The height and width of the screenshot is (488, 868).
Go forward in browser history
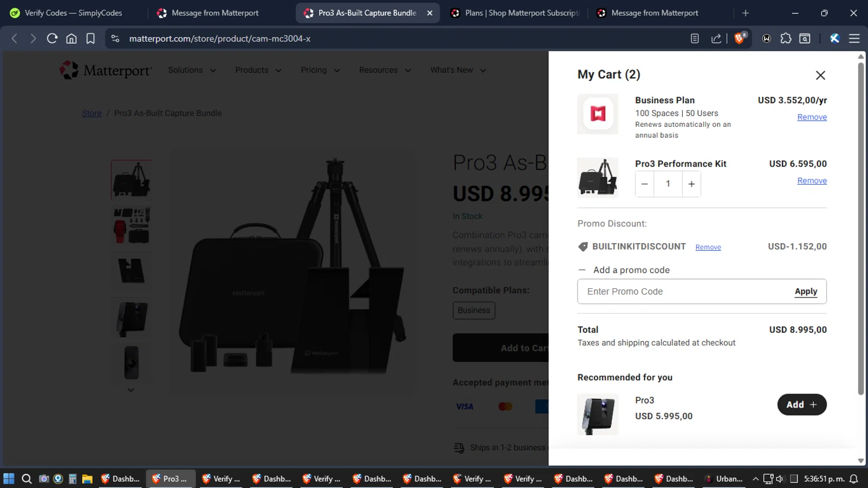point(33,38)
